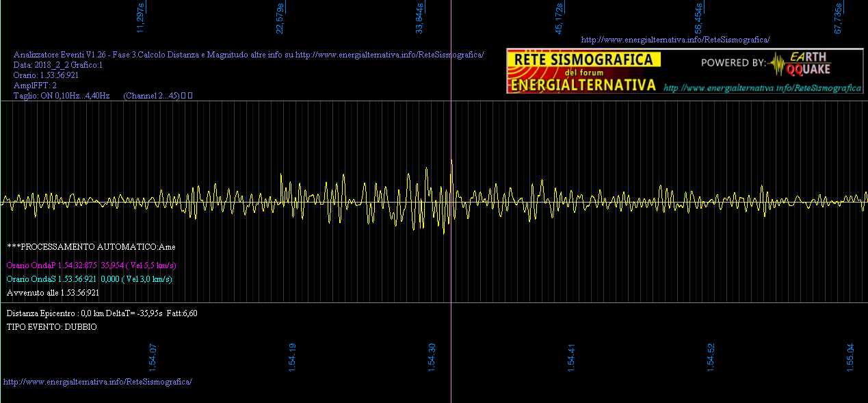The height and width of the screenshot is (403, 868).
Task: Click the 22,579s top time marker
Action: coord(280,18)
